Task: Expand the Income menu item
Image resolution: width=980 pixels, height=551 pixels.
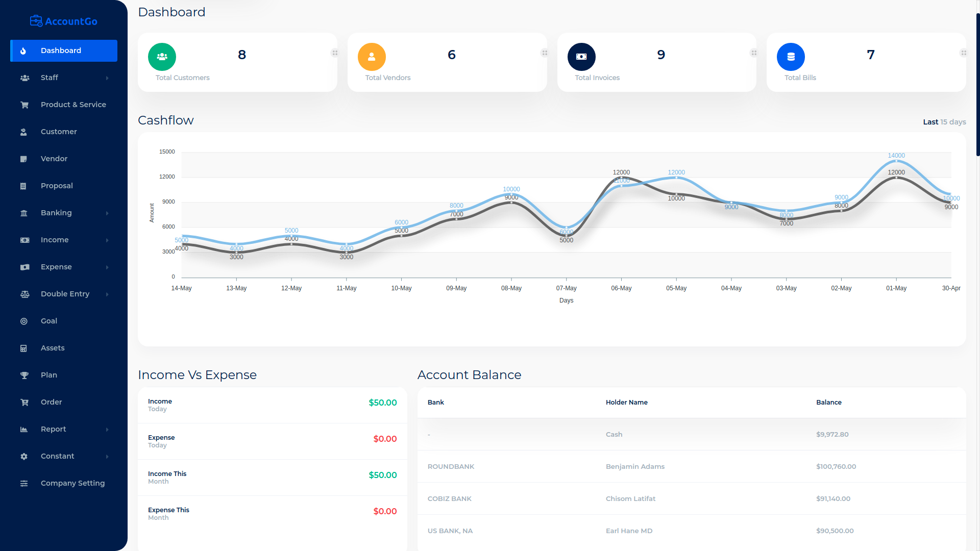Action: [63, 239]
